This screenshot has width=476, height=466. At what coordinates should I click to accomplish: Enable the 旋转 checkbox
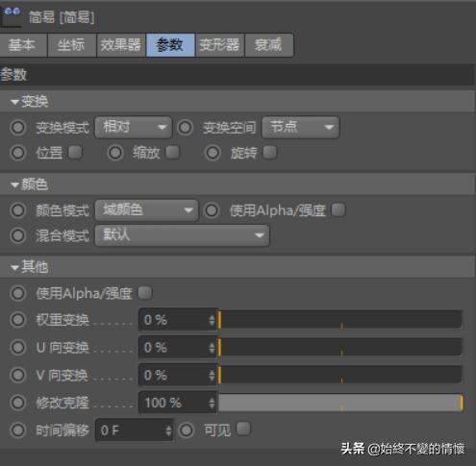point(270,153)
